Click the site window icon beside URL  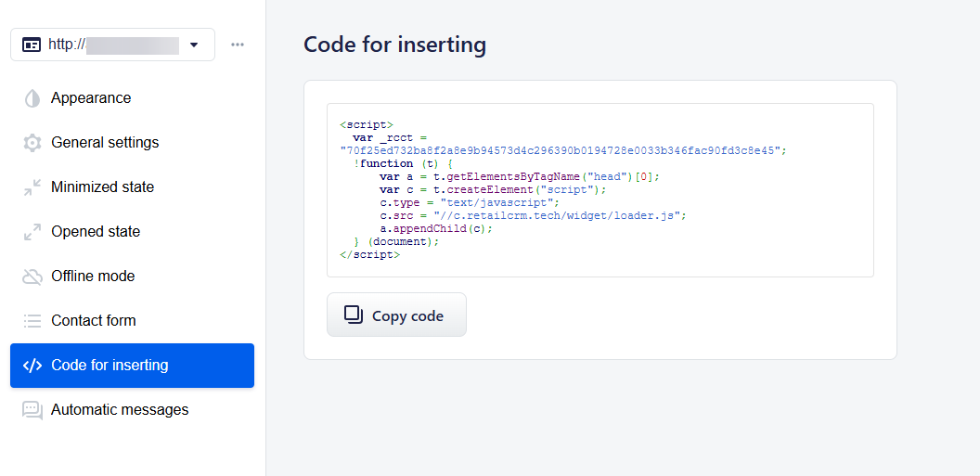tap(32, 45)
